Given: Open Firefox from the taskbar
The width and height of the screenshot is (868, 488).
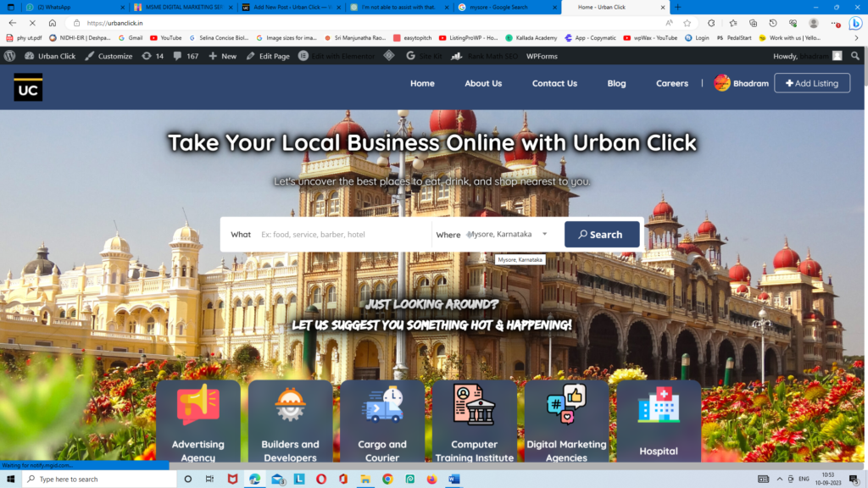Looking at the screenshot, I should pos(431,480).
